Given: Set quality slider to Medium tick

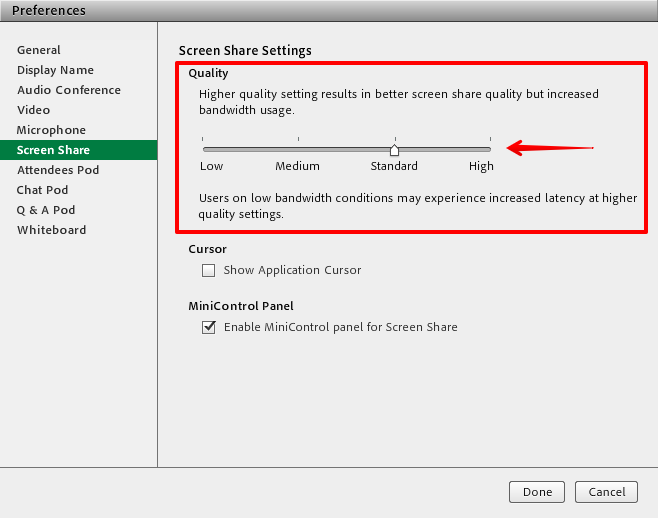Looking at the screenshot, I should coord(298,149).
